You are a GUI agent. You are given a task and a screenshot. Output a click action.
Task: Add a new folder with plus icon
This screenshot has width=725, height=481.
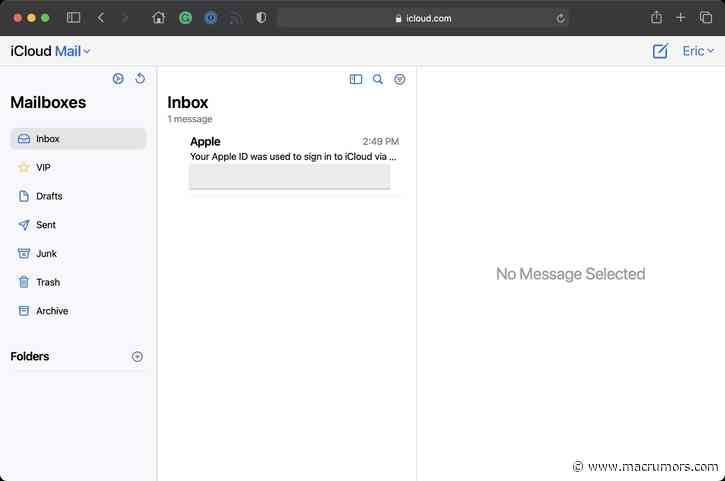pyautogui.click(x=137, y=357)
